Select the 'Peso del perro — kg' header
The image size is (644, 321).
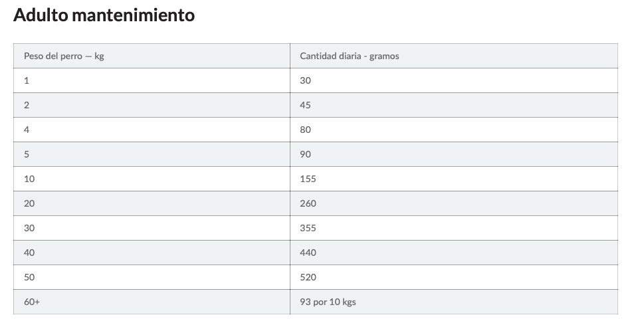152,56
